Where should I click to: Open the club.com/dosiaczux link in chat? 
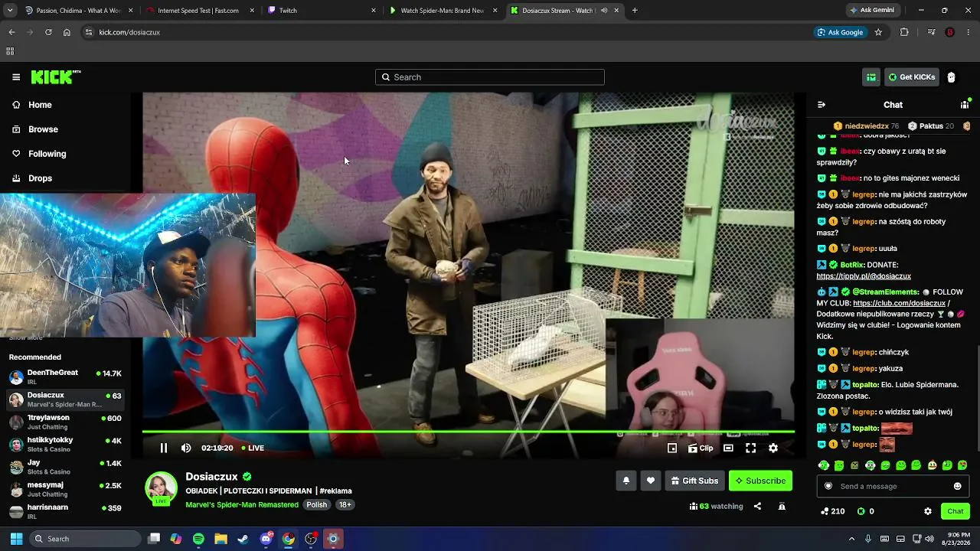pyautogui.click(x=900, y=303)
